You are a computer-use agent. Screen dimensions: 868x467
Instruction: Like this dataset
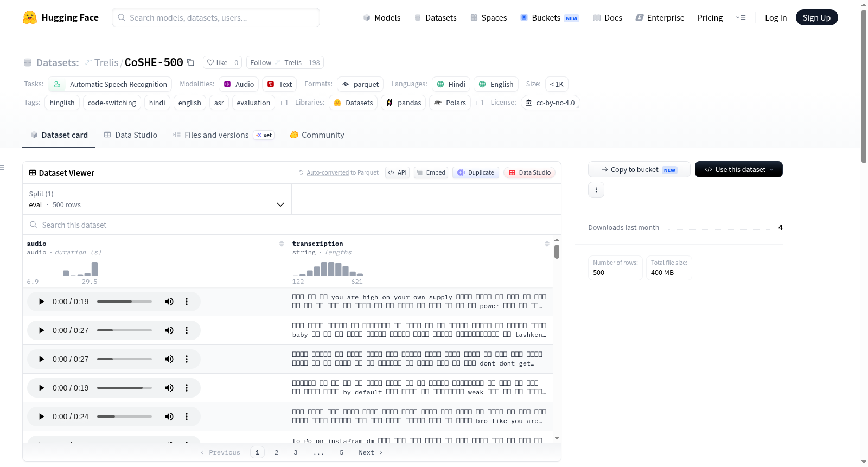[x=217, y=62]
